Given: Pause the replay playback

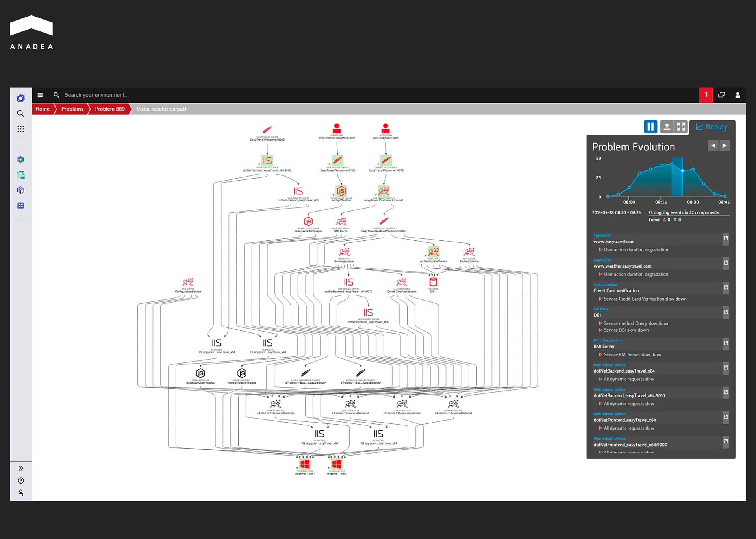Looking at the screenshot, I should click(650, 126).
